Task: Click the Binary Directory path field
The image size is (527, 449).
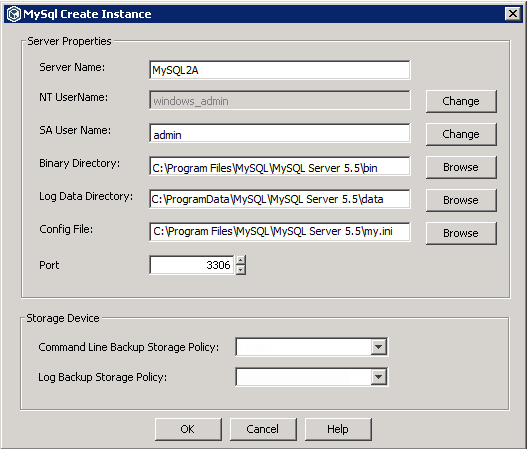Action: point(280,166)
